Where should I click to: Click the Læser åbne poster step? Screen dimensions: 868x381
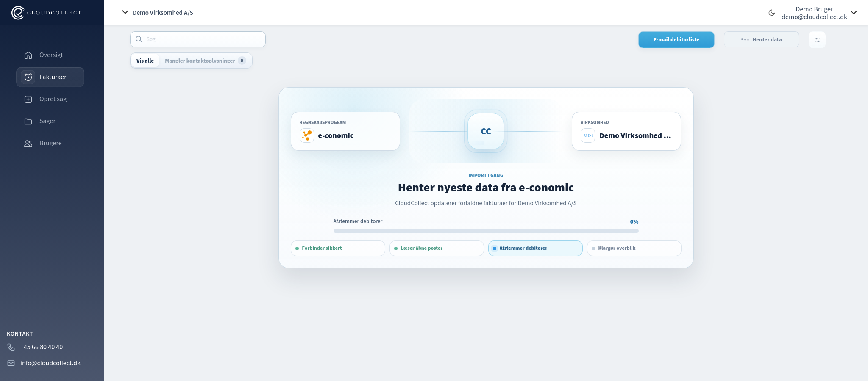[437, 248]
